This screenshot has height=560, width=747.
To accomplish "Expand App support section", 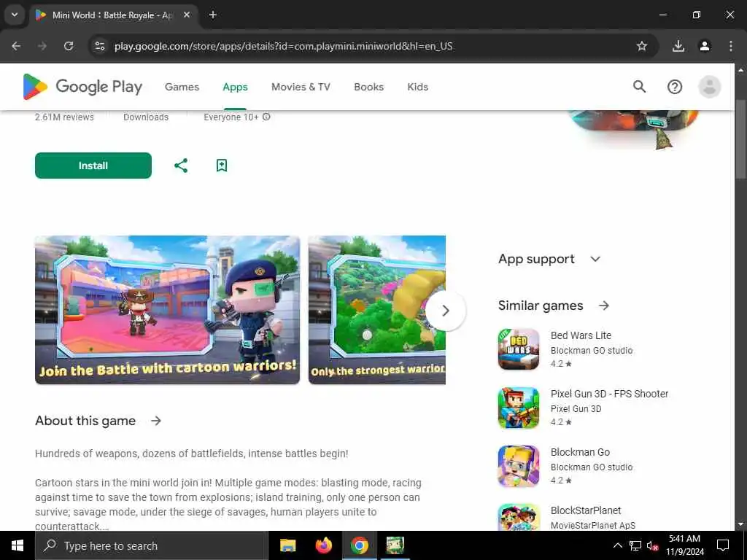I will 549,259.
